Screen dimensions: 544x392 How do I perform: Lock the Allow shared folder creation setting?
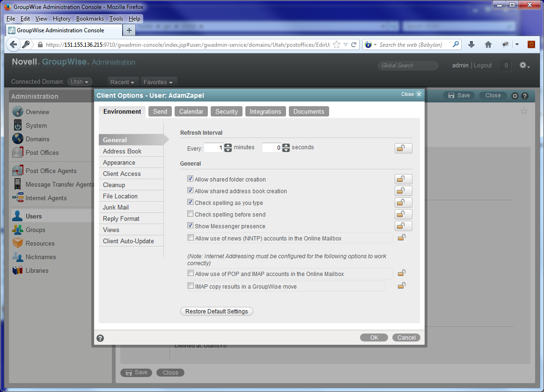point(403,179)
